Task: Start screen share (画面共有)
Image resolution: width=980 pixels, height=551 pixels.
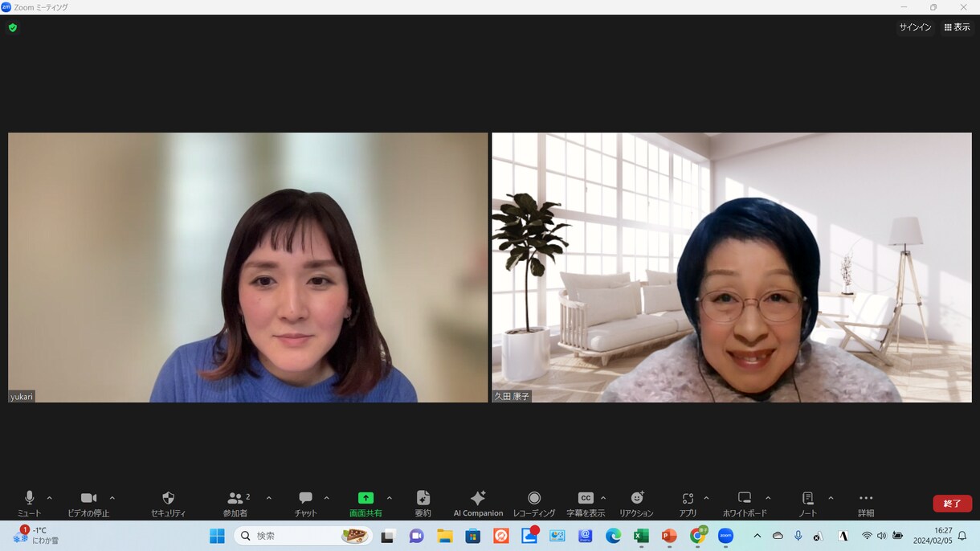Action: (365, 504)
